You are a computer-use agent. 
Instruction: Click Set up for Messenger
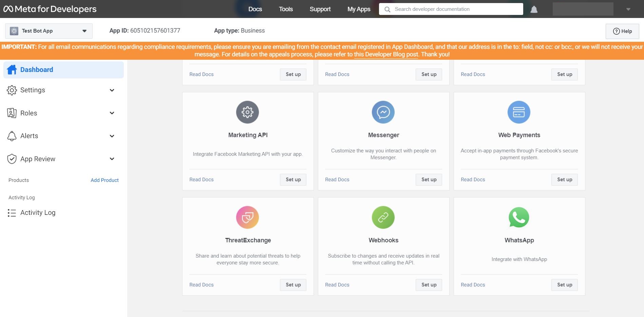pos(429,180)
